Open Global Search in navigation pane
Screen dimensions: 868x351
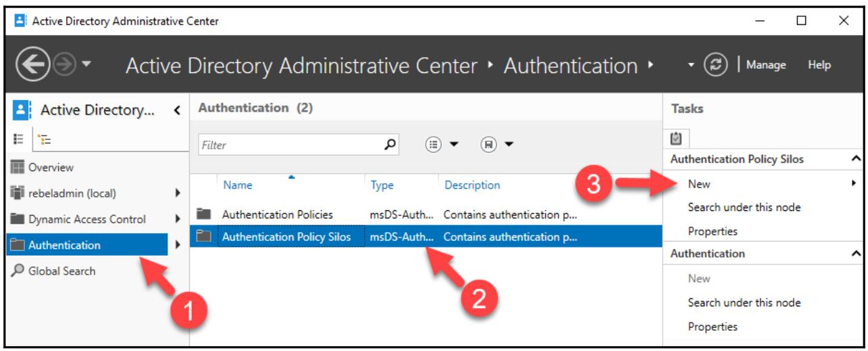click(x=61, y=271)
